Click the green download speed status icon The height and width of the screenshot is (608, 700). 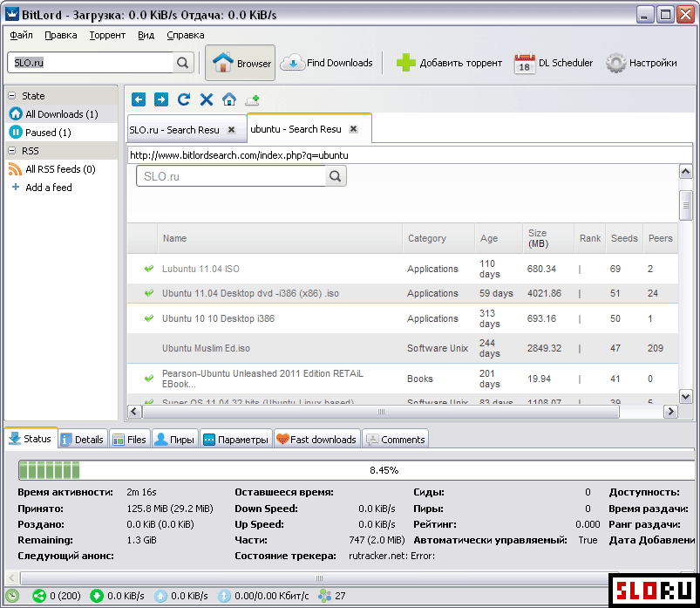97,596
